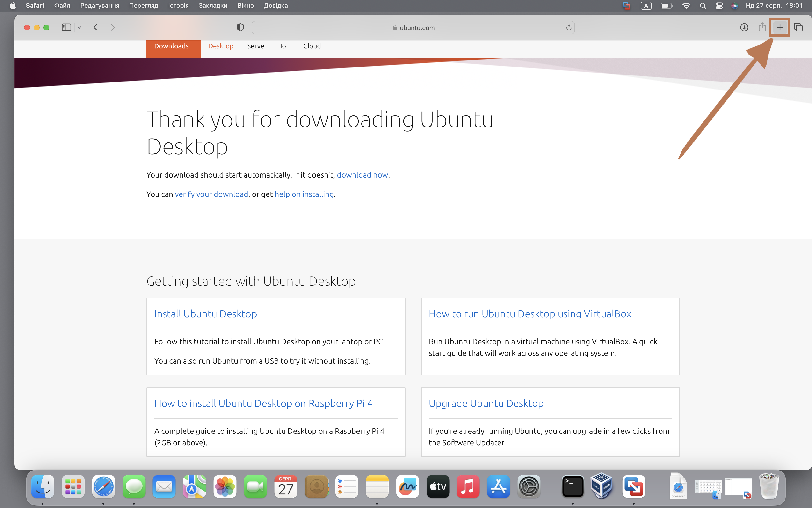Open Terminal from the Dock
The width and height of the screenshot is (812, 508).
(x=573, y=486)
